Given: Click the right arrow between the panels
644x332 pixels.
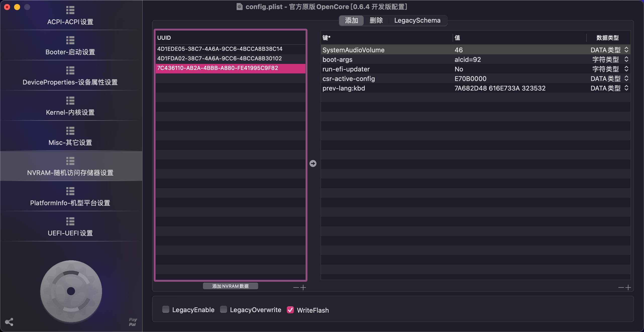Looking at the screenshot, I should tap(313, 163).
